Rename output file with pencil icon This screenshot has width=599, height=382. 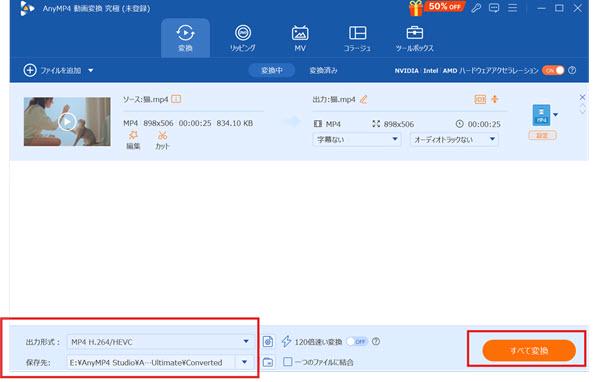[x=364, y=100]
